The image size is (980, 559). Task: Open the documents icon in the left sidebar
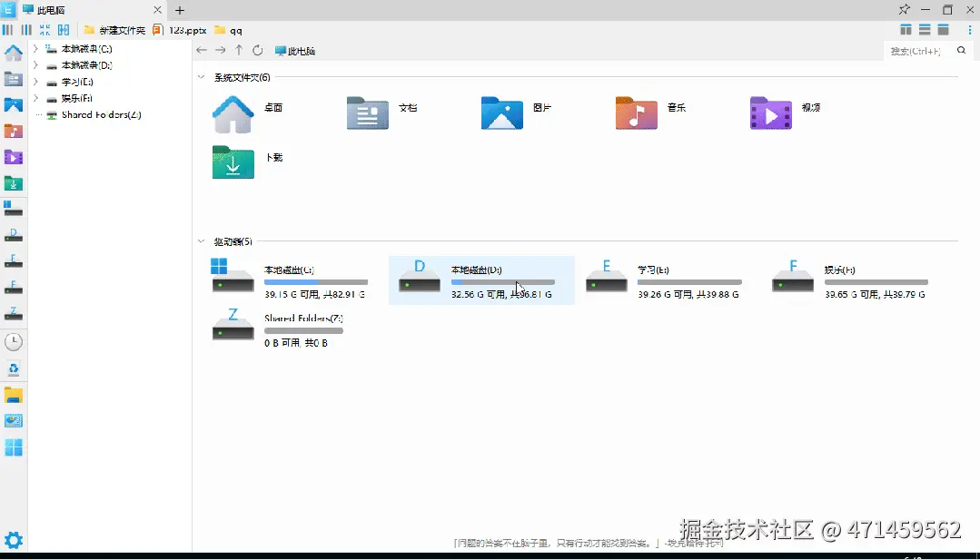coord(13,79)
